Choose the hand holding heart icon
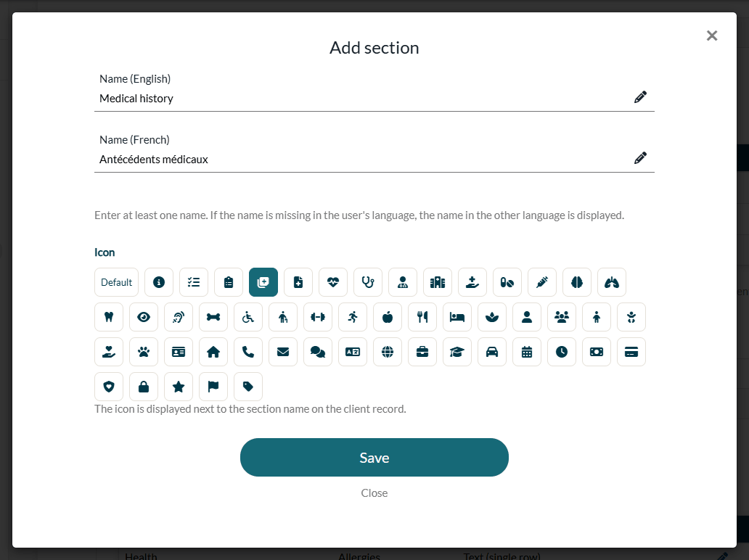This screenshot has width=749, height=560. (x=109, y=352)
